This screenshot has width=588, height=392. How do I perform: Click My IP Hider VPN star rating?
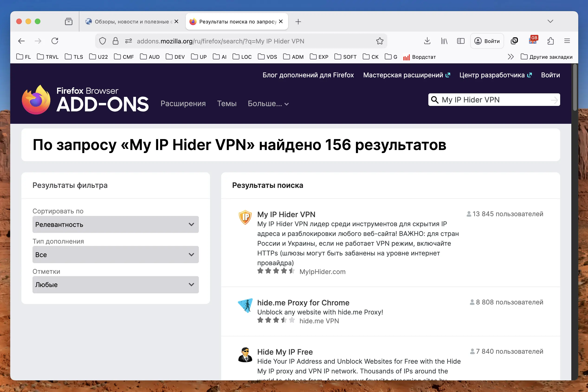[276, 271]
